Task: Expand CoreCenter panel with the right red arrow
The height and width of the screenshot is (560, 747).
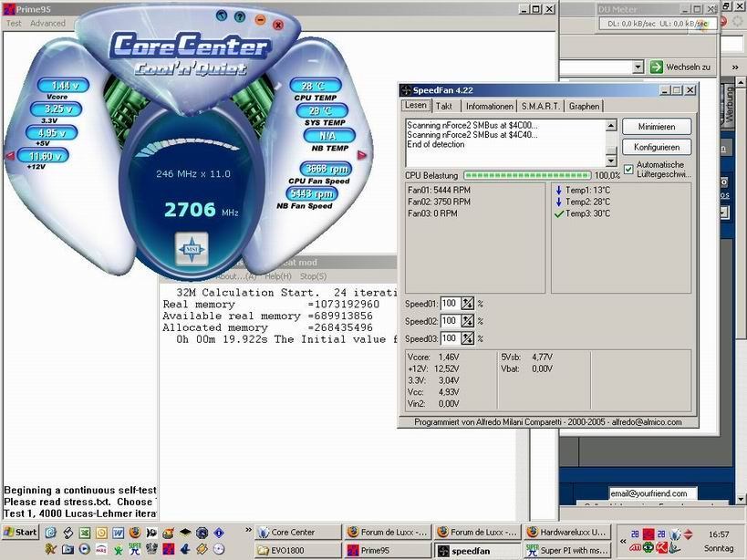Action: 362,155
